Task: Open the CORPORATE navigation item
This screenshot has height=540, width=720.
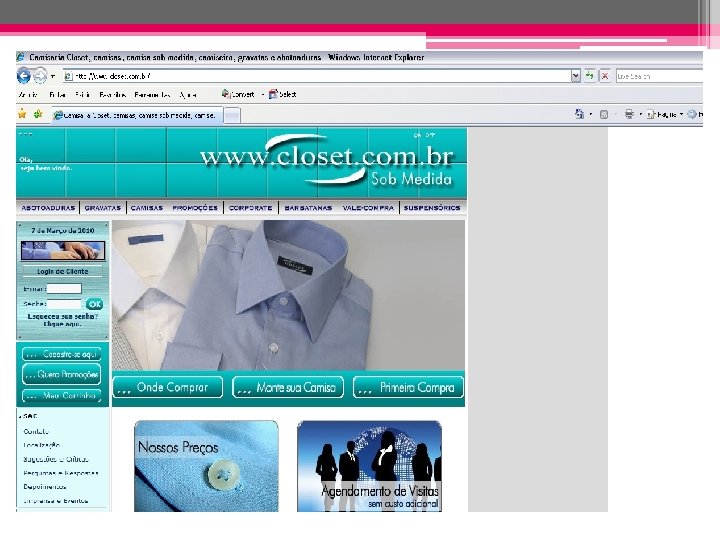Action: click(251, 208)
